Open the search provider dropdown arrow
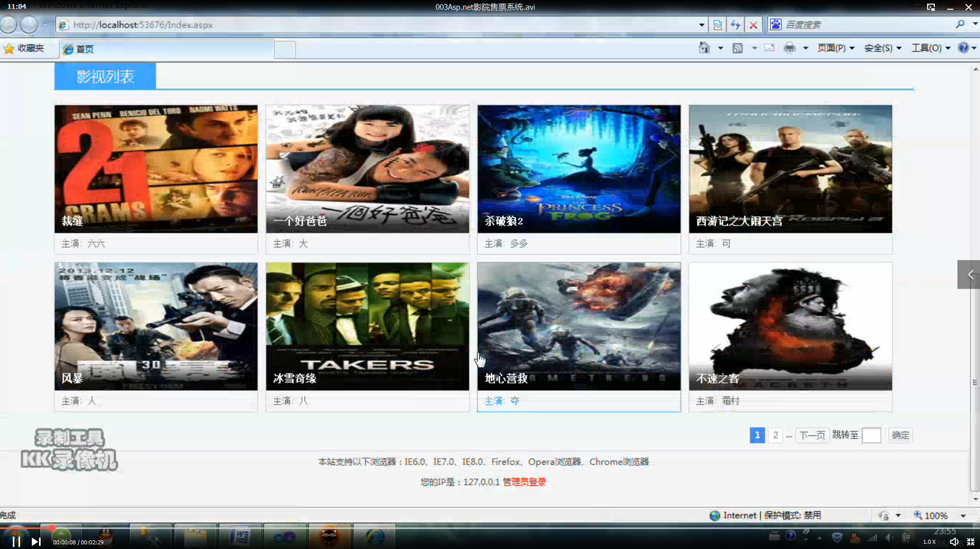 (974, 24)
